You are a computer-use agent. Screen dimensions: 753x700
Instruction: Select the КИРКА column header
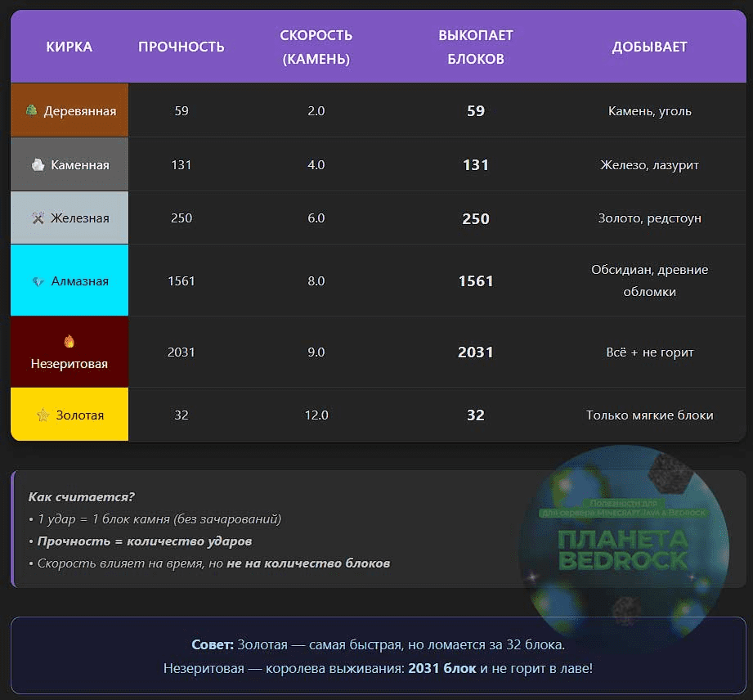point(69,47)
